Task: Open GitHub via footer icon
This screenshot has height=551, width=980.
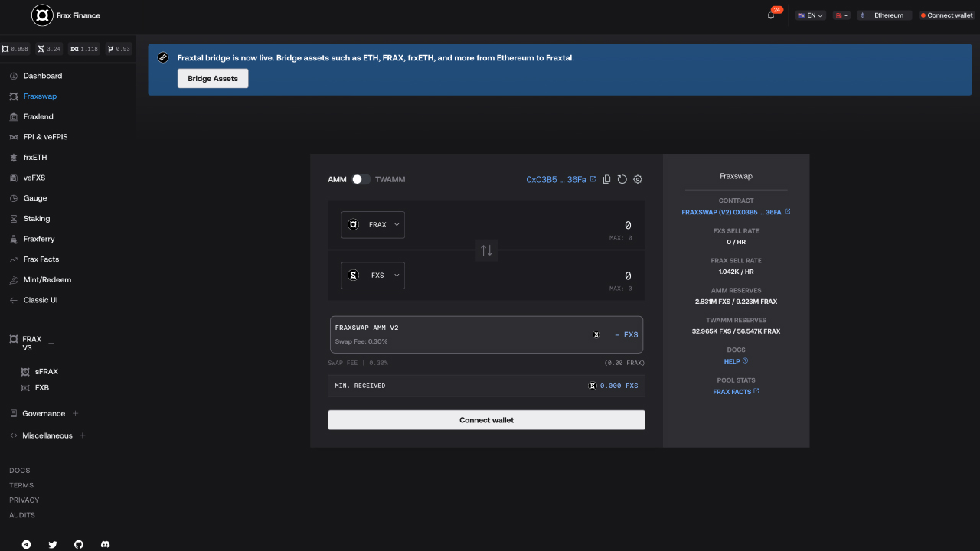Action: click(79, 544)
